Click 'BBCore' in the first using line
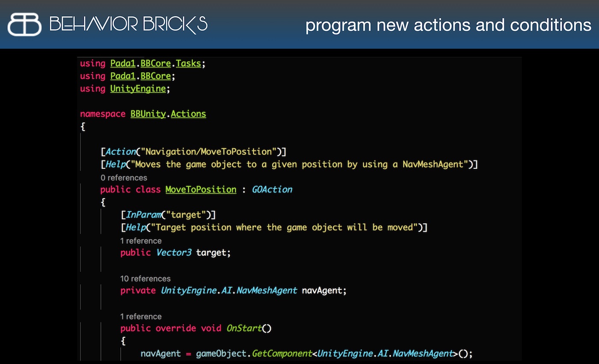Image resolution: width=599 pixels, height=364 pixels. 156,63
